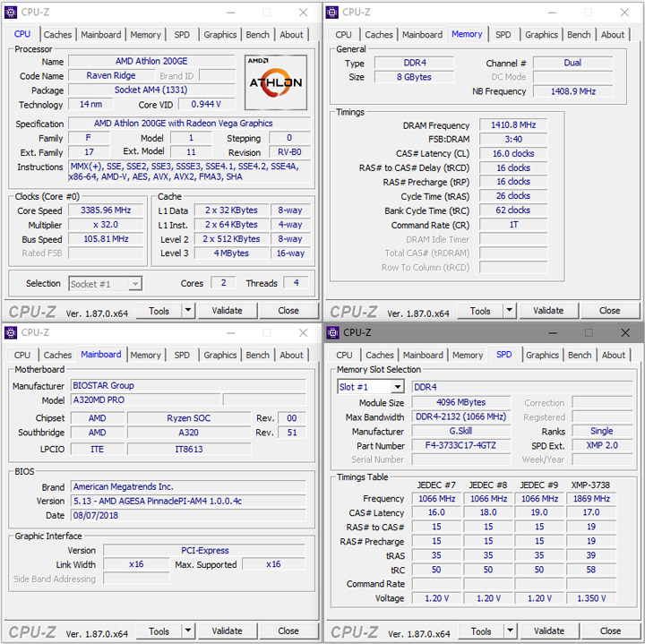Click the BIOS date '08/07/2018' field
Viewport: 645px width, 644px height.
188,516
